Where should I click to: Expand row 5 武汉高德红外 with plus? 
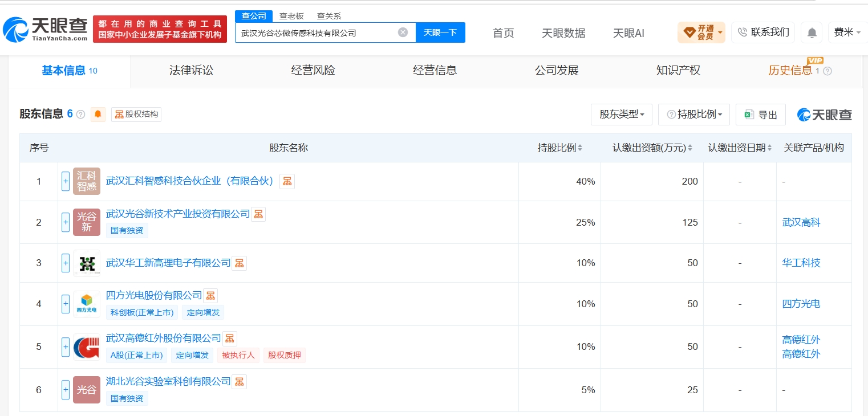point(66,347)
